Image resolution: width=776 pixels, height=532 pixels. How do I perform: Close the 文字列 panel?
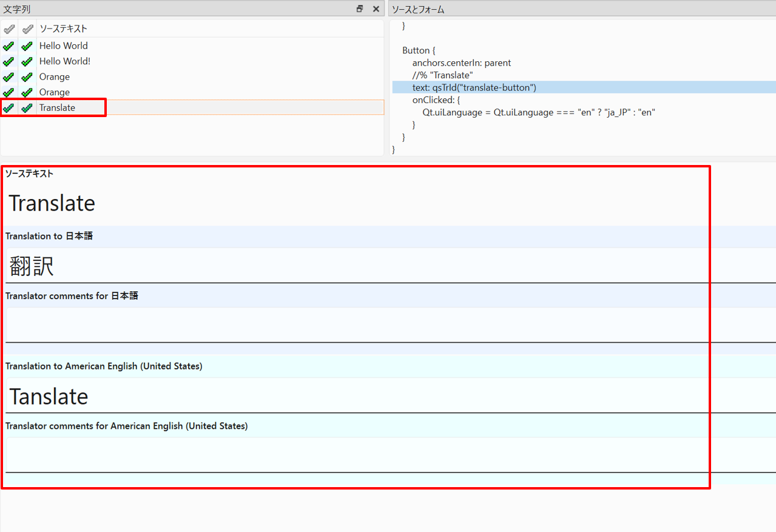click(376, 9)
